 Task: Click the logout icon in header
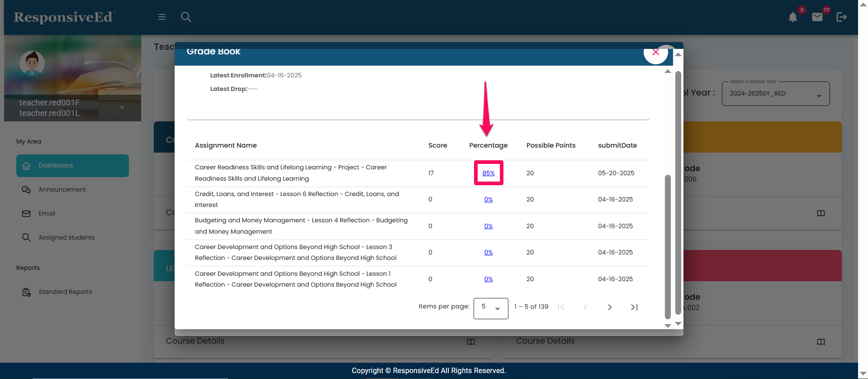click(x=841, y=17)
